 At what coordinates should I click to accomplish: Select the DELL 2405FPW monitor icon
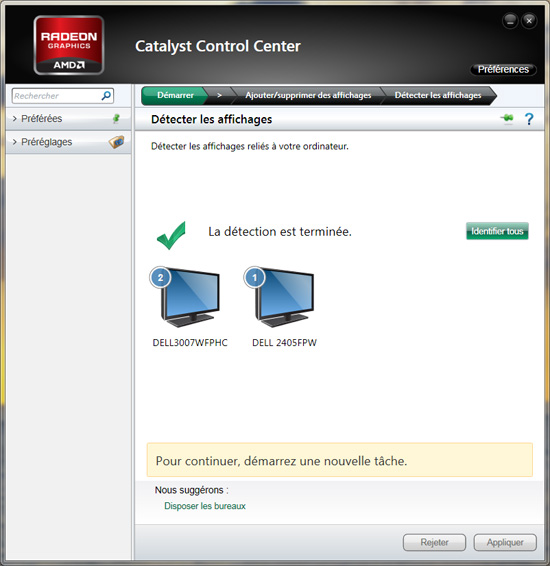283,297
